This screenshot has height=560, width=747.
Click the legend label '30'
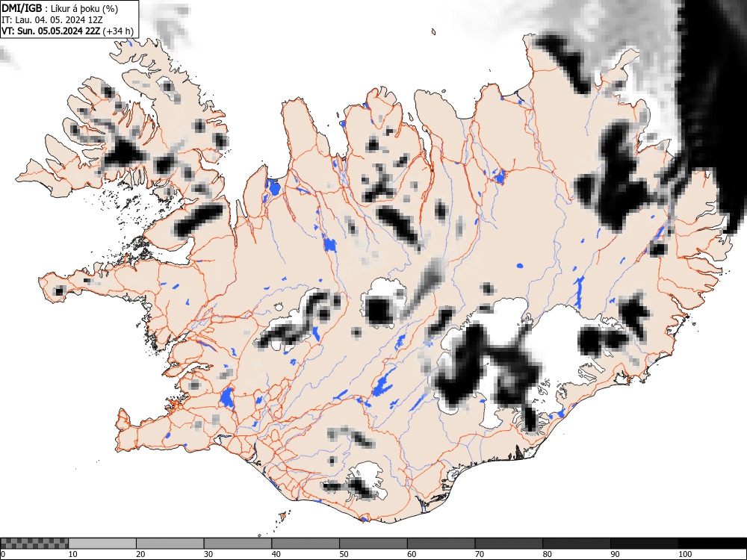pos(208,554)
